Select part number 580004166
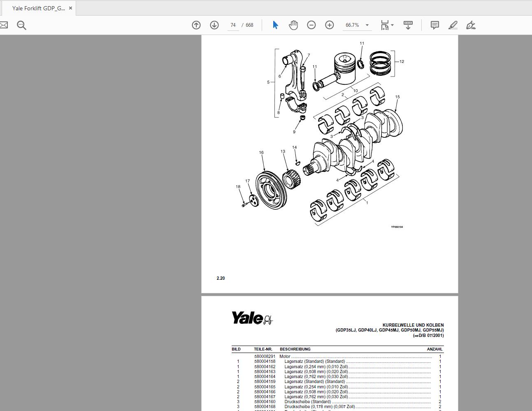The height and width of the screenshot is (411, 532). pos(265,392)
